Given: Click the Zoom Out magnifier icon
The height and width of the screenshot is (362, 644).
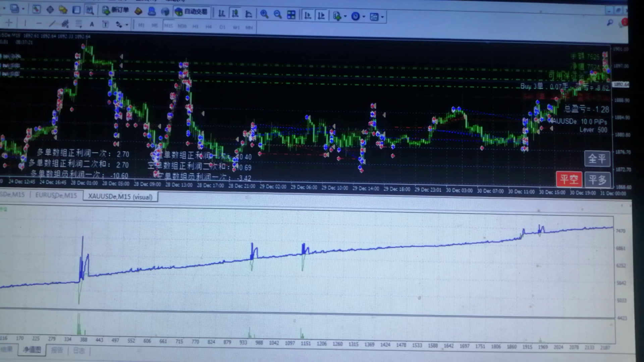Looking at the screenshot, I should (x=277, y=14).
